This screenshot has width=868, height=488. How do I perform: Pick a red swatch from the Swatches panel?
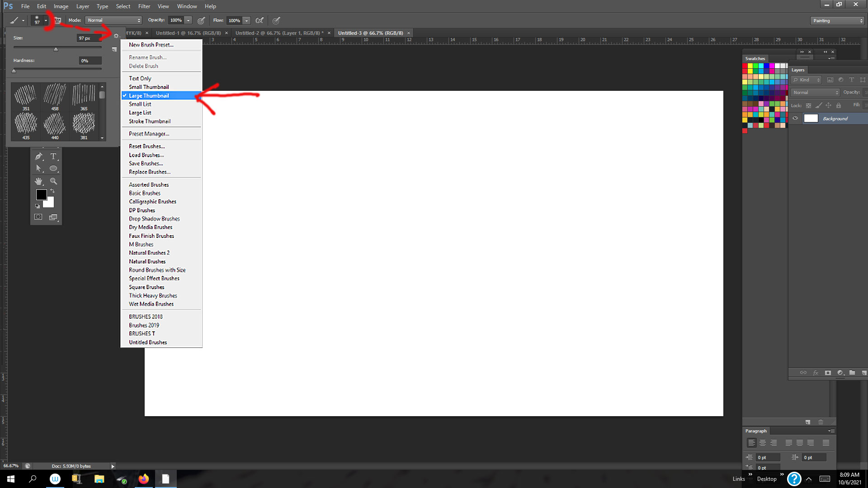[745, 66]
